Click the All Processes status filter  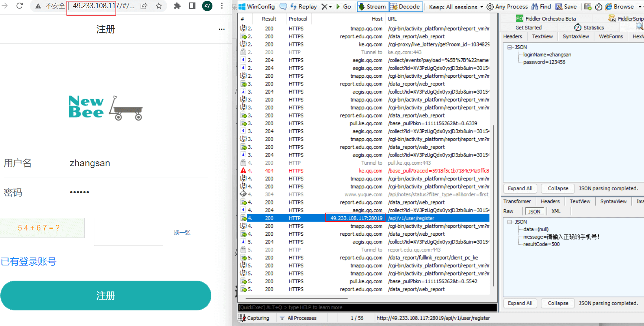298,318
